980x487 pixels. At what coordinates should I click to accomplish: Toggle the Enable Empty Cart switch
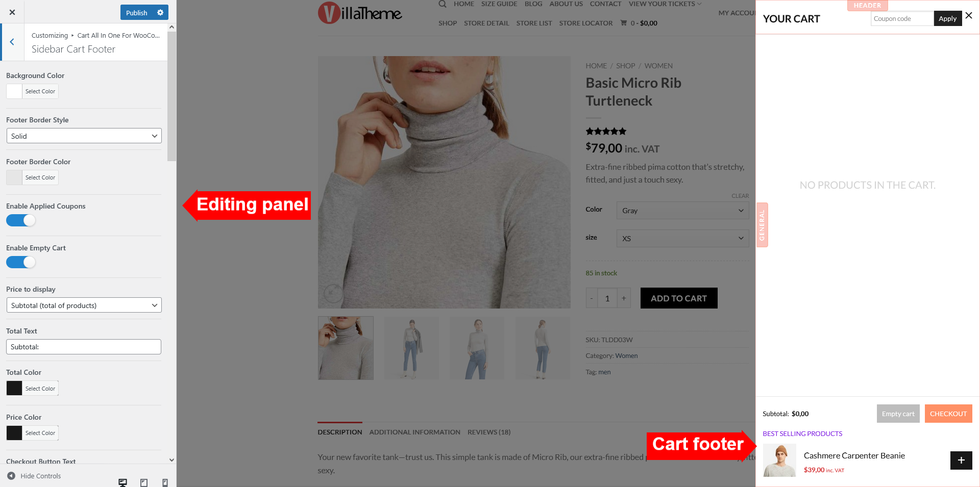tap(21, 262)
